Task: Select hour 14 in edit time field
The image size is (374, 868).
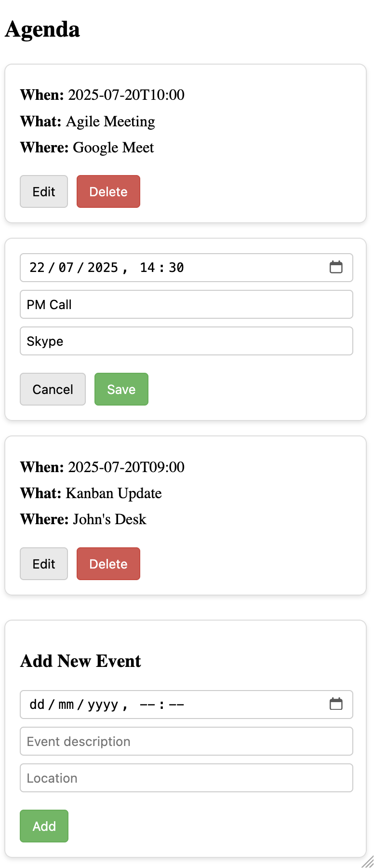Action: click(x=147, y=268)
